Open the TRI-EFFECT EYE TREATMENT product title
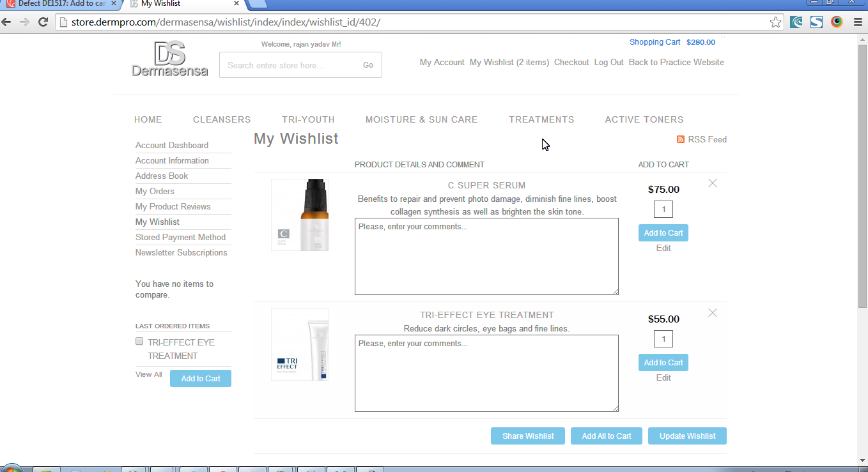 (x=487, y=316)
